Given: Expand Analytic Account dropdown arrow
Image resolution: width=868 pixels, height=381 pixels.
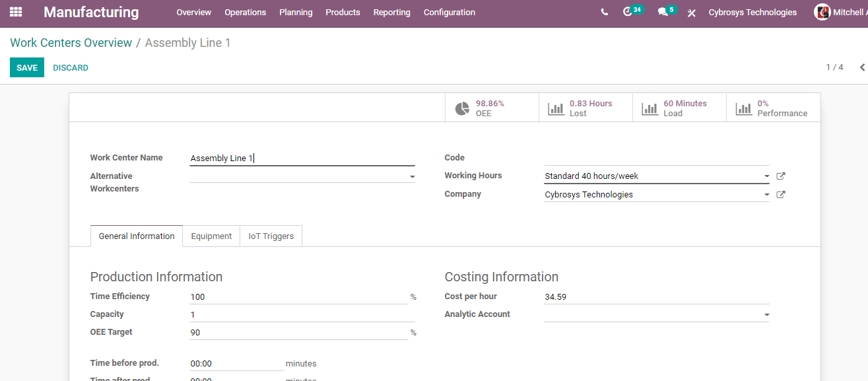Looking at the screenshot, I should point(766,315).
